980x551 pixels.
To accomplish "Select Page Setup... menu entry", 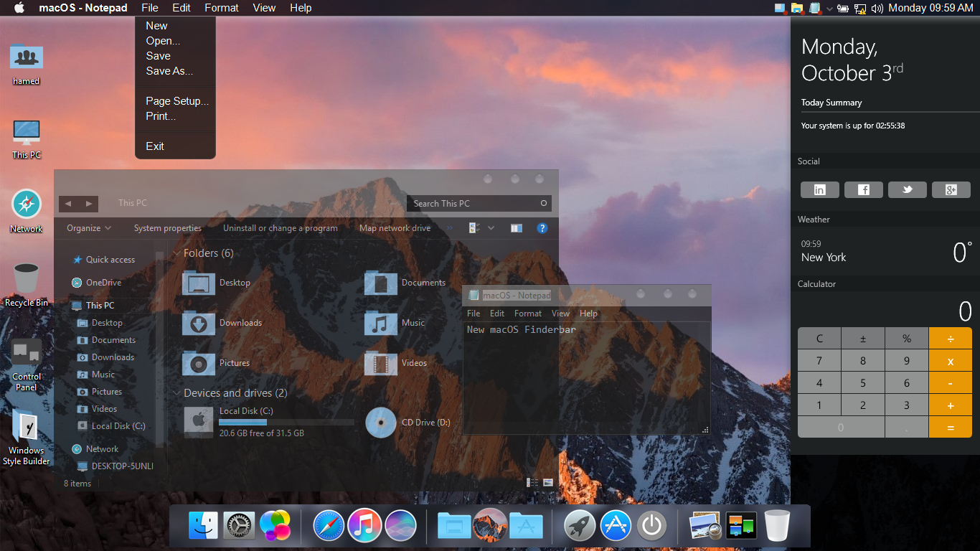I will coord(177,101).
